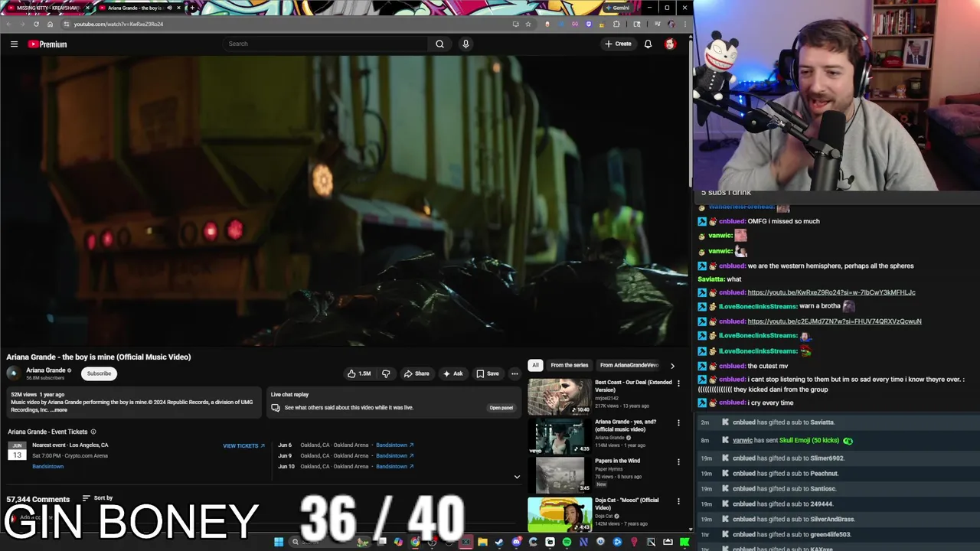980x551 pixels.
Task: Open options for Ariana Grande - yes, and? video
Action: [678, 422]
